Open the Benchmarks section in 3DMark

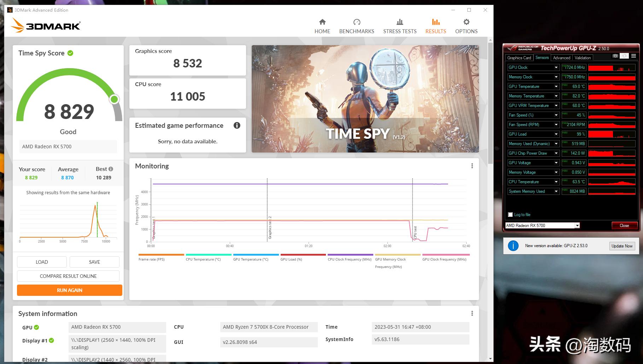[x=356, y=26]
